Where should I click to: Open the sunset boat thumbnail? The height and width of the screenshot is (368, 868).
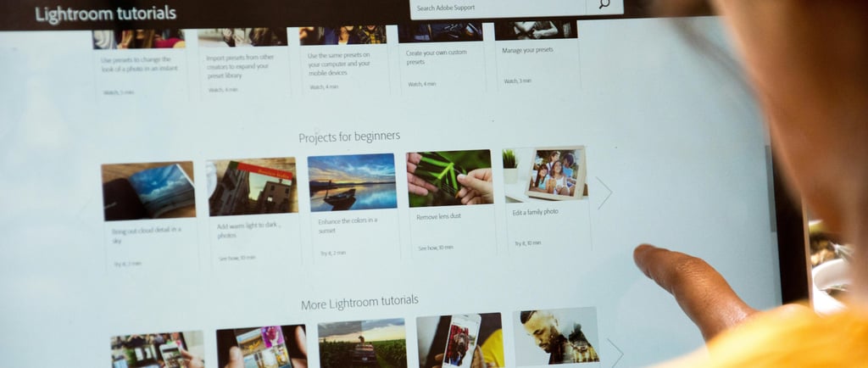pos(353,182)
